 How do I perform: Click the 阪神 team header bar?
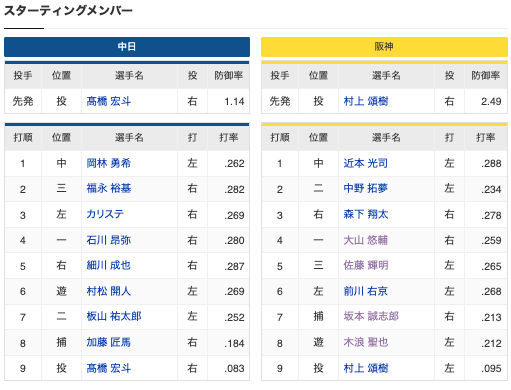click(x=384, y=47)
